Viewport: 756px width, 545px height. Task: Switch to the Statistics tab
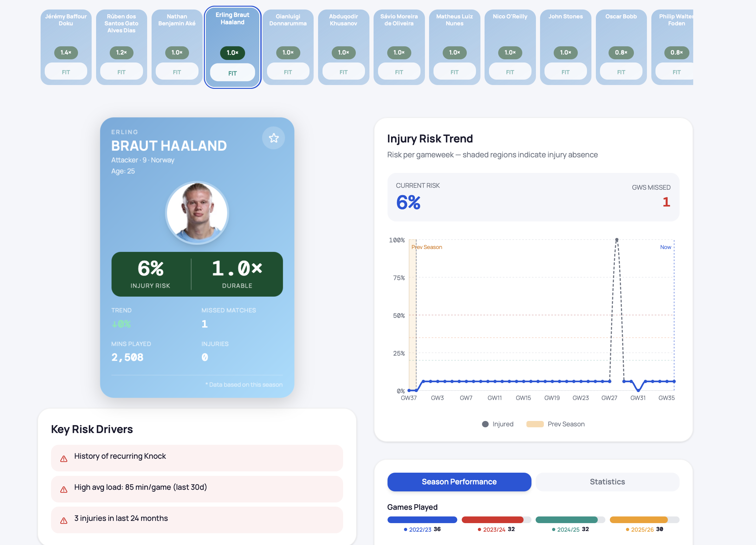pyautogui.click(x=607, y=482)
